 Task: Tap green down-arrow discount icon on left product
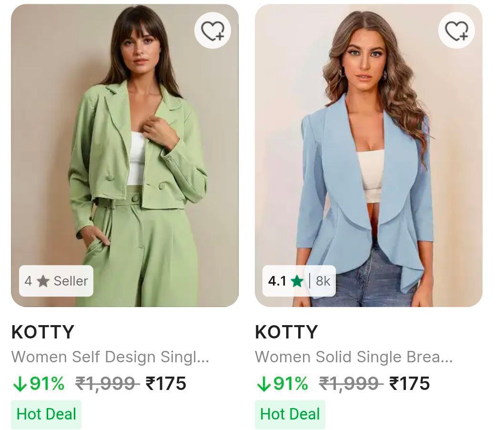coord(20,384)
